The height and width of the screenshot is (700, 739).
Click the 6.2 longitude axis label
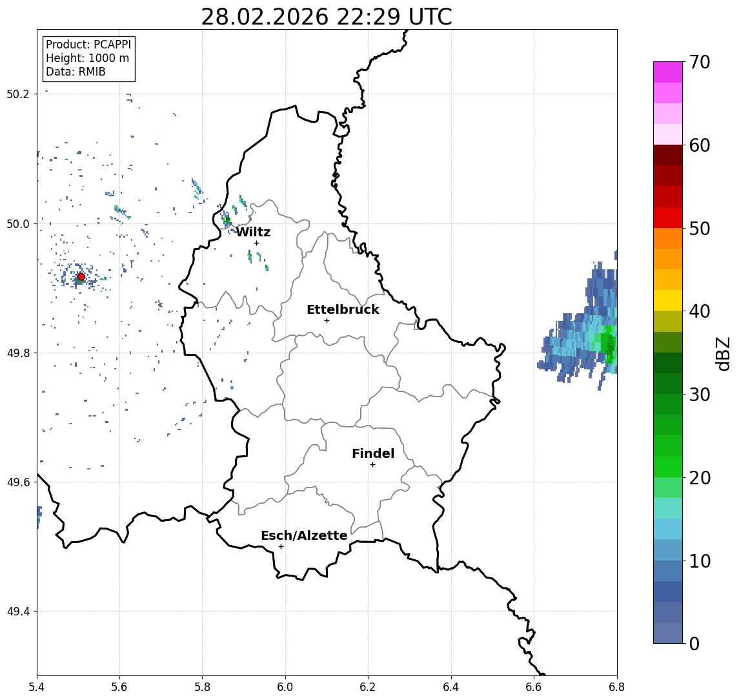coord(368,687)
